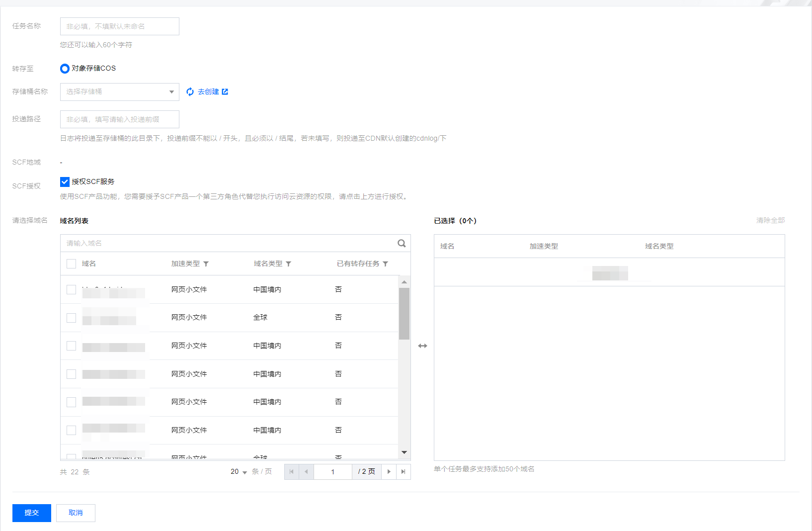
Task: Select the 对象存储COS radio option
Action: [x=65, y=69]
